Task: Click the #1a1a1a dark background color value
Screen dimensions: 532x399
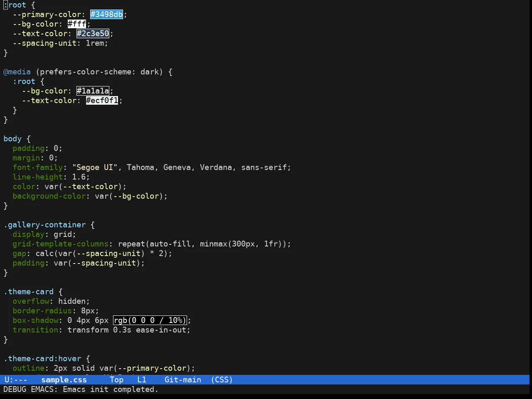Action: [x=93, y=91]
